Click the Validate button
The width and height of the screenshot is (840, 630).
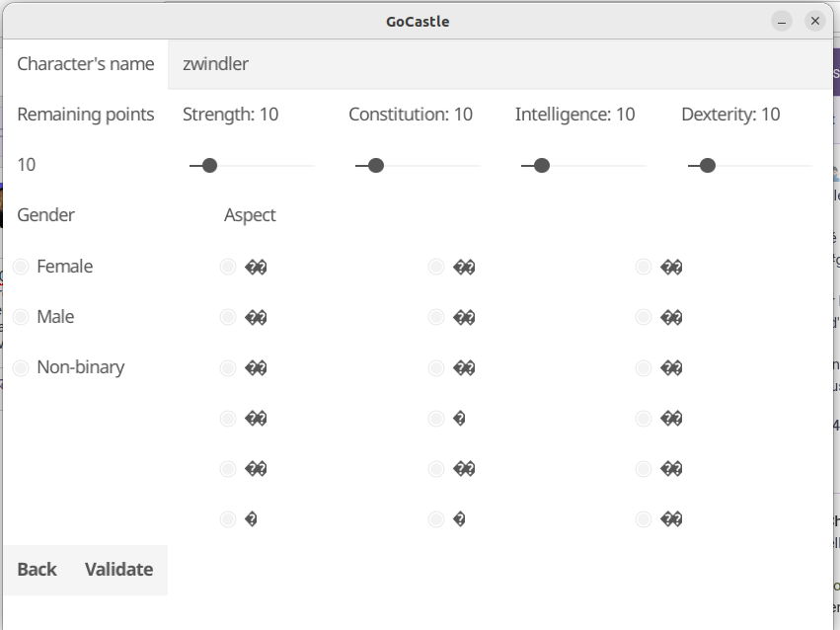[118, 570]
